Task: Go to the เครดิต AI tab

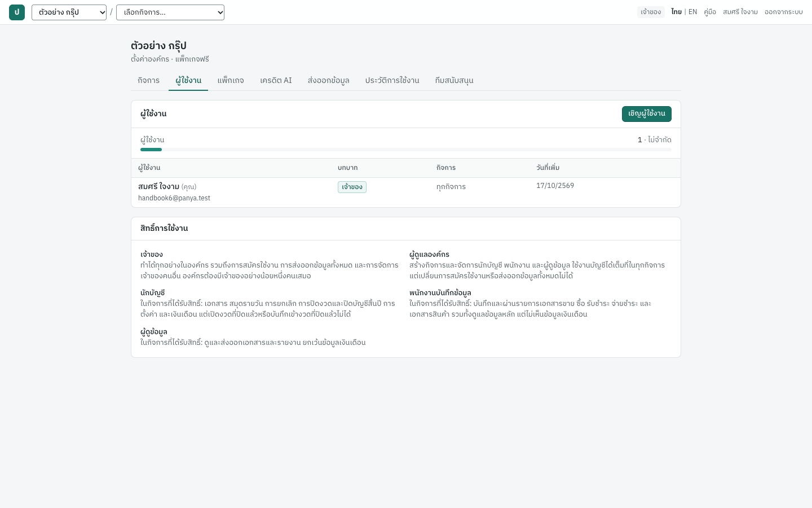Action: click(x=276, y=80)
